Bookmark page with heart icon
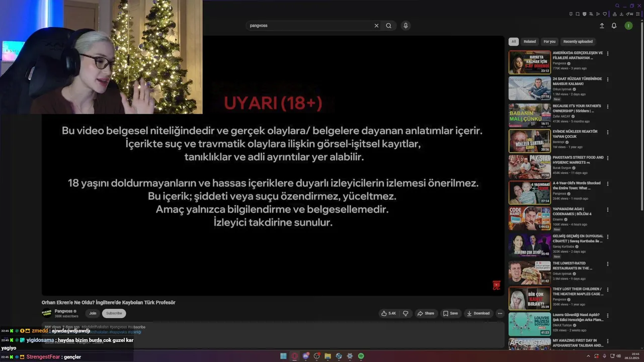 (x=605, y=14)
